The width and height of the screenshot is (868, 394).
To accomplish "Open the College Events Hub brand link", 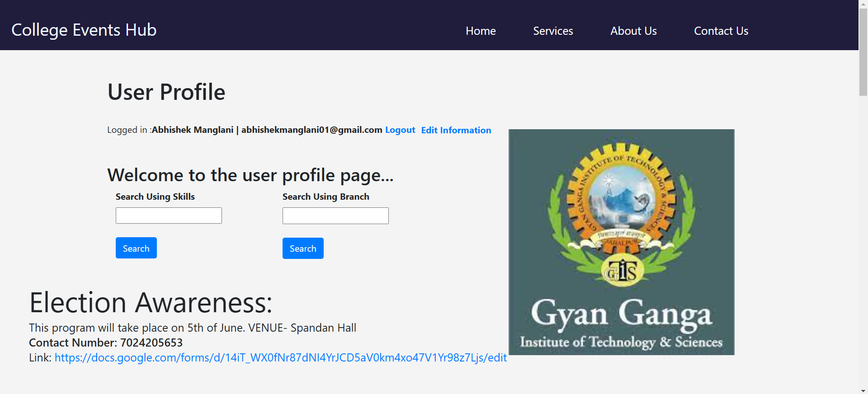I will (84, 30).
